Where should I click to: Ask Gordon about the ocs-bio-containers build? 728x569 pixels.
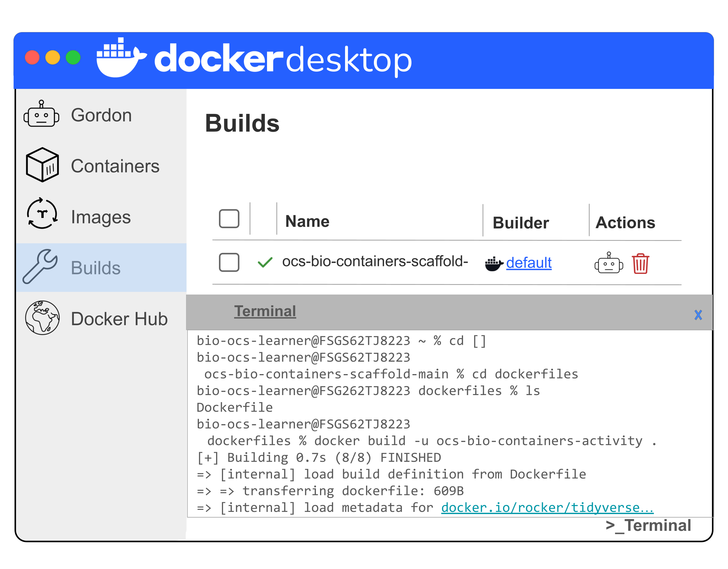click(x=609, y=263)
